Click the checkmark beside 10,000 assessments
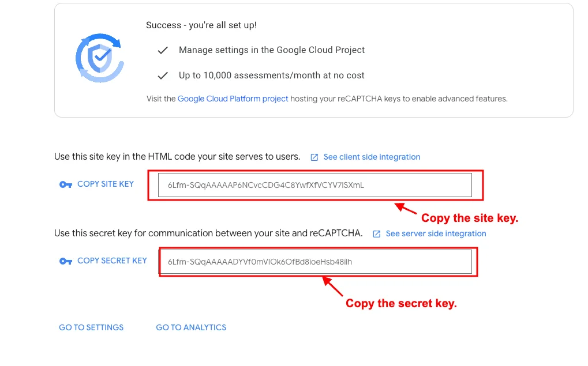The image size is (588, 366). click(x=163, y=76)
